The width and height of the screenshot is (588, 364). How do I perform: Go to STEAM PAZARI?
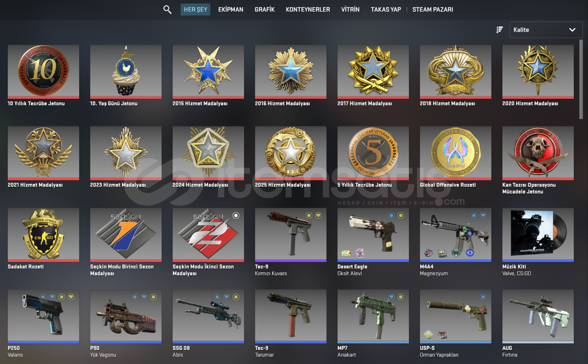433,9
